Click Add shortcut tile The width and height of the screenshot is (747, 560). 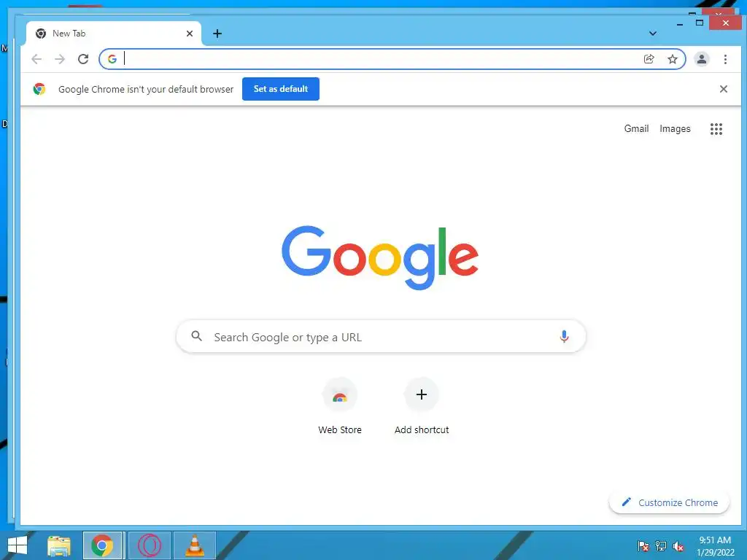[x=422, y=405]
